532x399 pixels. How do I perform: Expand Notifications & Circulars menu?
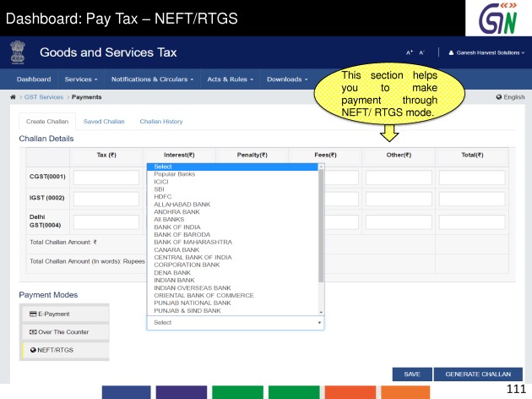click(x=152, y=79)
